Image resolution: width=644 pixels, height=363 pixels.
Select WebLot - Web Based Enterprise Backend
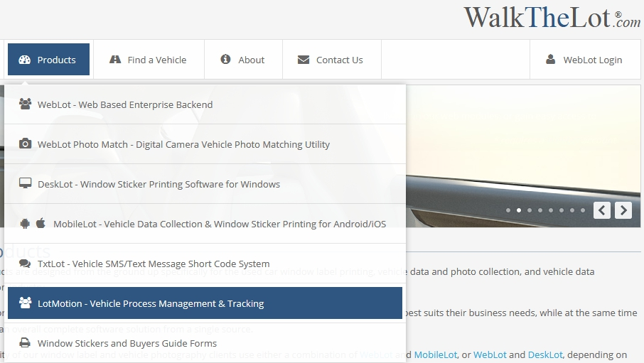pyautogui.click(x=205, y=104)
